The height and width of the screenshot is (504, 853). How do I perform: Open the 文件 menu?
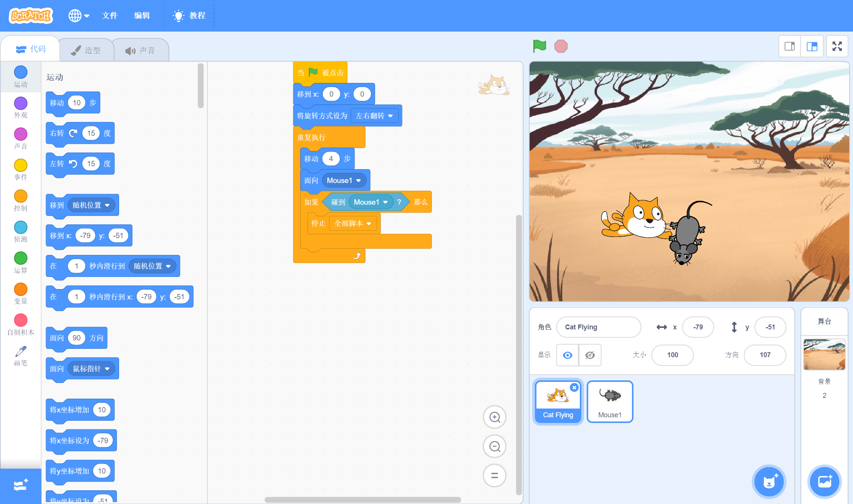click(x=110, y=16)
